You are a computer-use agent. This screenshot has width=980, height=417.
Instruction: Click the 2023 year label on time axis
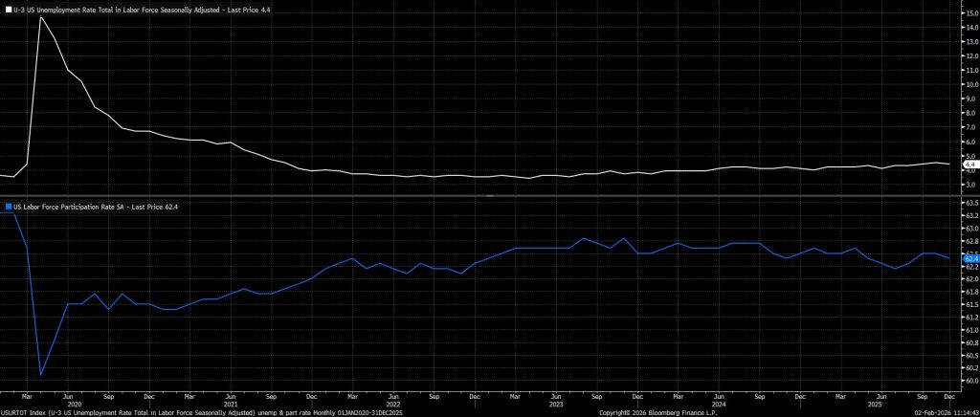pyautogui.click(x=557, y=404)
